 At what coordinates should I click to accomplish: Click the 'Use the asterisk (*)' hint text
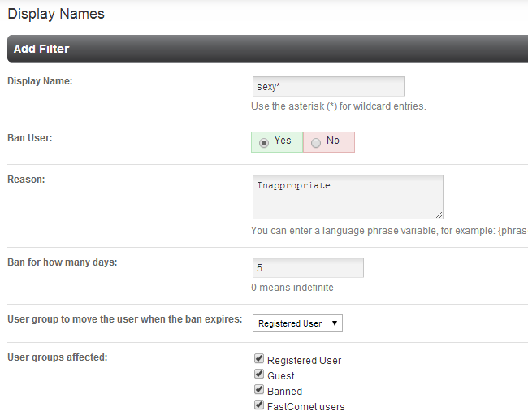339,106
